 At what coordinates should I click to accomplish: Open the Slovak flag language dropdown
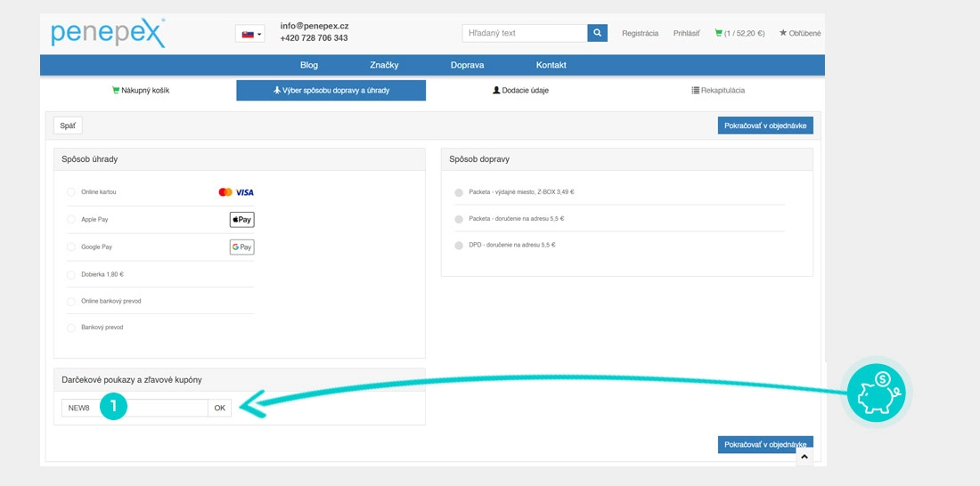(250, 34)
